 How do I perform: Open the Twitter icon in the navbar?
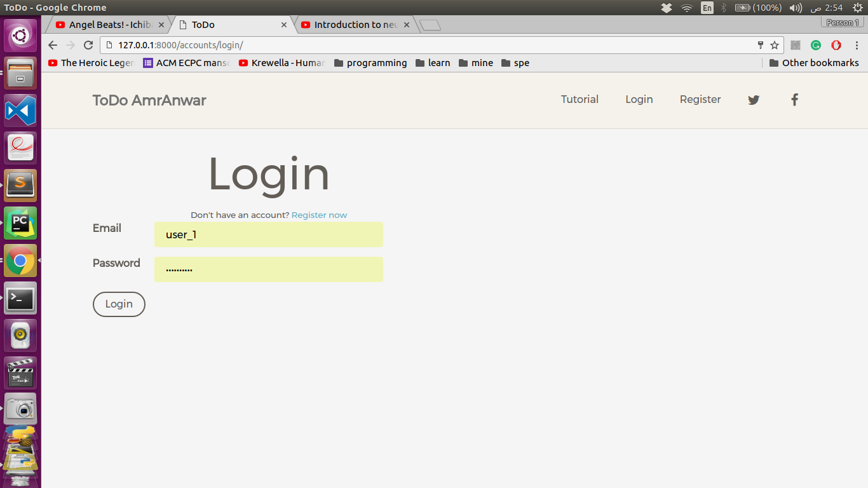pos(754,100)
